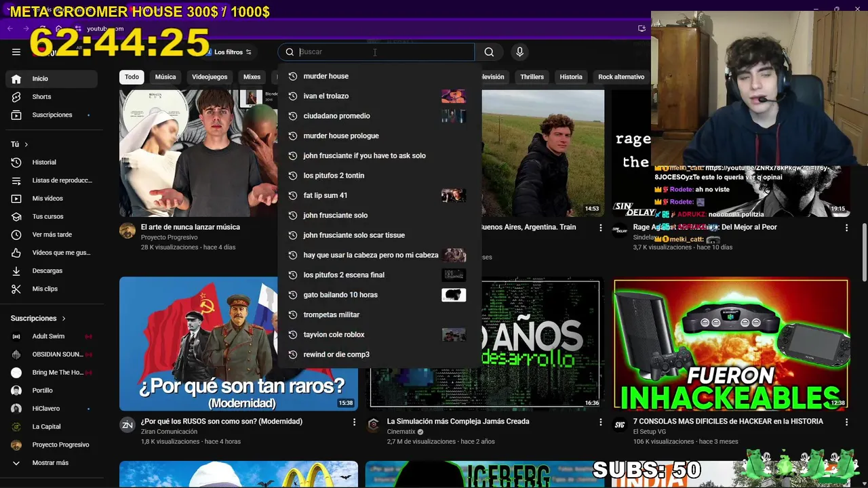Choose suggestion 'murder house prologue'
This screenshot has width=868, height=488.
point(380,136)
